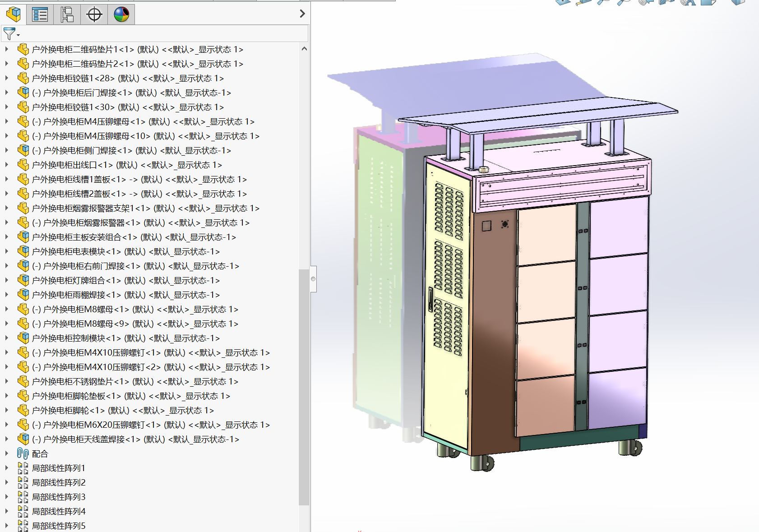
Task: Expand the 配合 mates folder
Action: coord(7,453)
